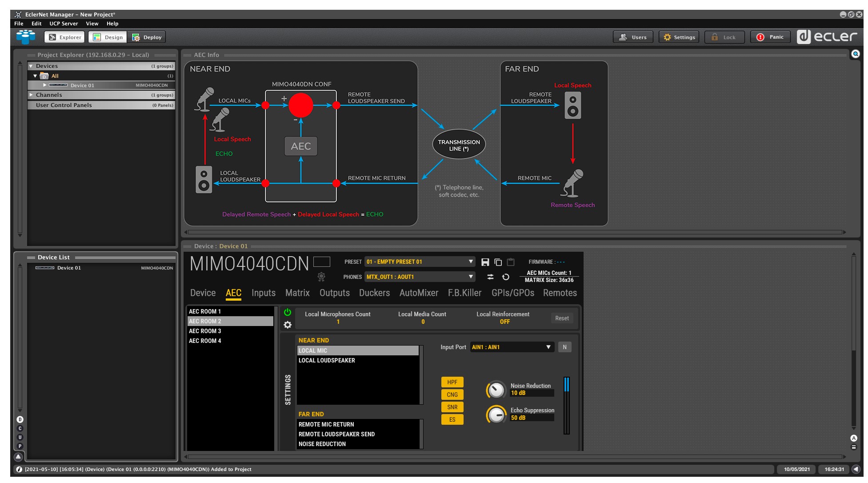Open the PRESET dropdown

(x=420, y=262)
